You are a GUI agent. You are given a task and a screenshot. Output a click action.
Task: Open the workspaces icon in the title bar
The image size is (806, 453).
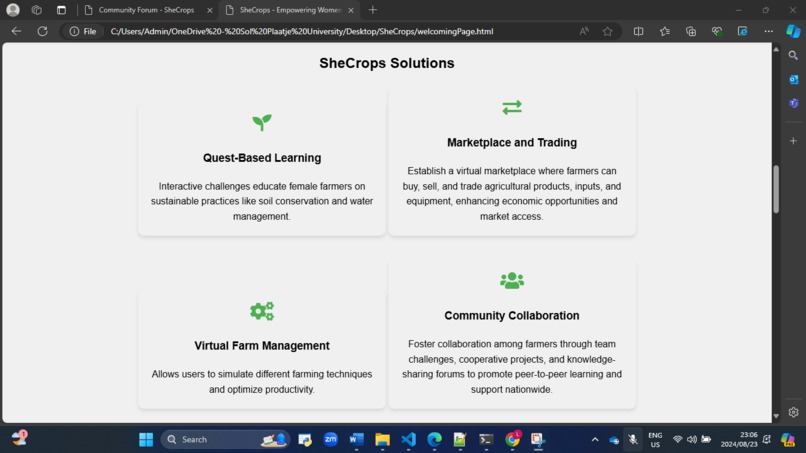click(x=36, y=10)
